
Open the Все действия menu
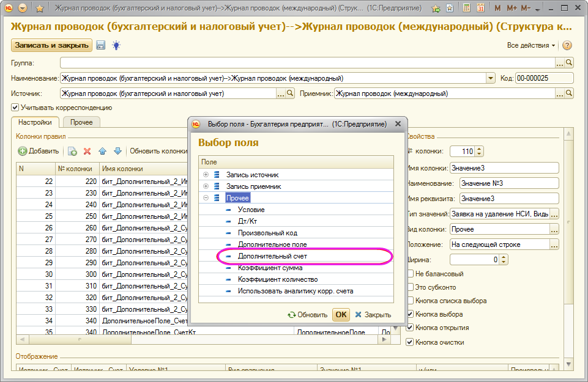coord(530,46)
